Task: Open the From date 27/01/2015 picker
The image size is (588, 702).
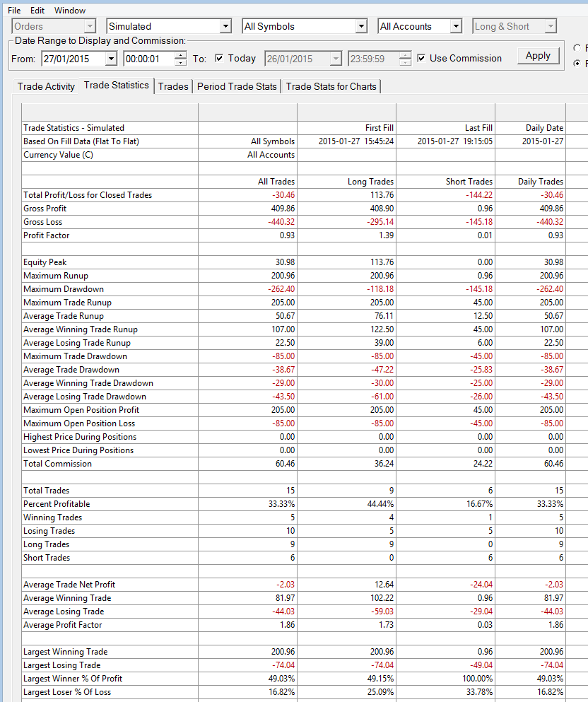Action: point(111,59)
